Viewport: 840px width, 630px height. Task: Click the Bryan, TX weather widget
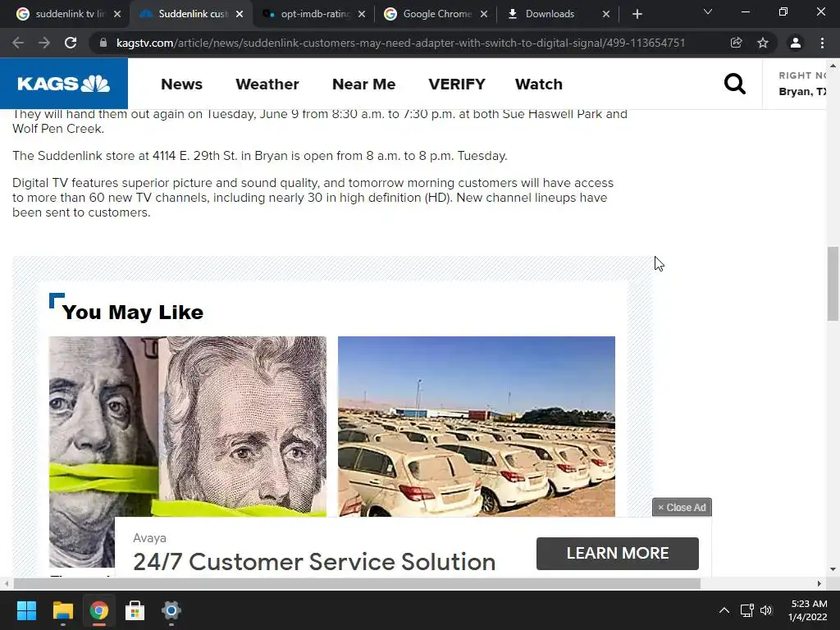(x=802, y=84)
